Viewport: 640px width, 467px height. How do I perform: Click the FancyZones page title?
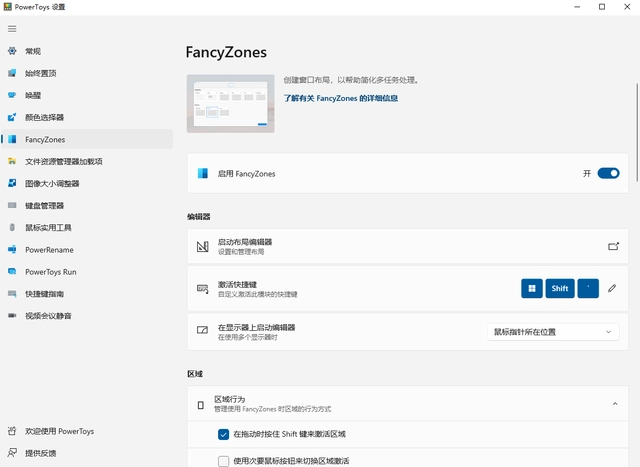tap(226, 52)
